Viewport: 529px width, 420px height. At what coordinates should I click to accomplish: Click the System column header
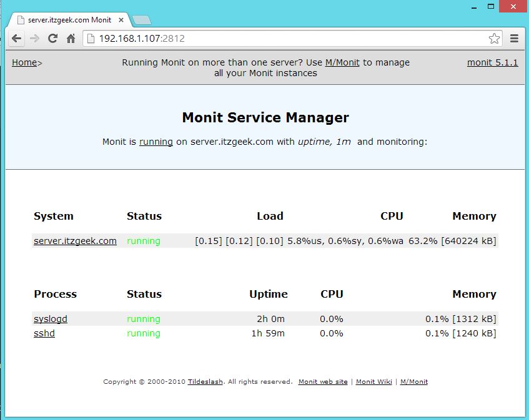pos(54,216)
